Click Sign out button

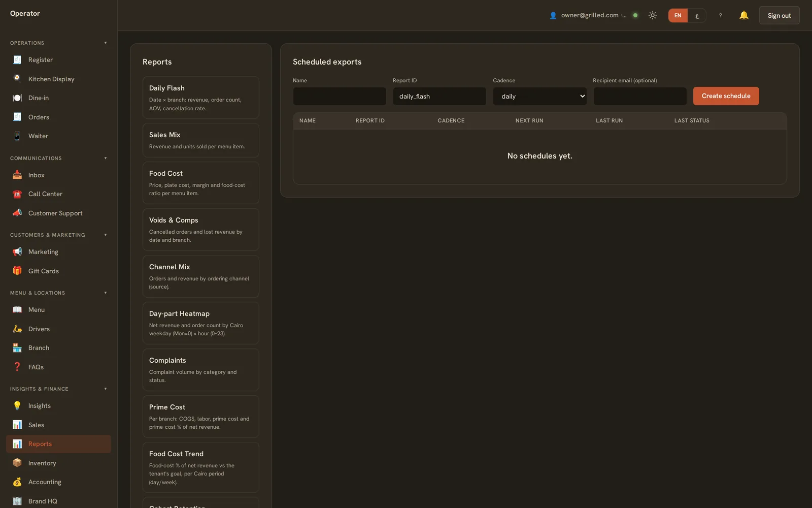pyautogui.click(x=779, y=15)
